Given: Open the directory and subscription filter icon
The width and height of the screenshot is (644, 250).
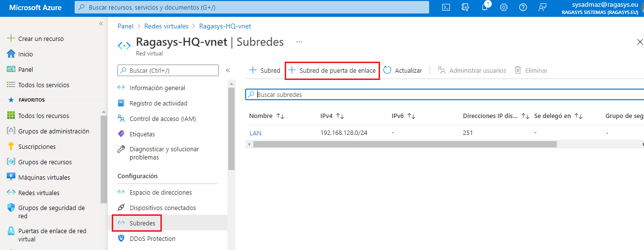Looking at the screenshot, I should click(x=465, y=7).
